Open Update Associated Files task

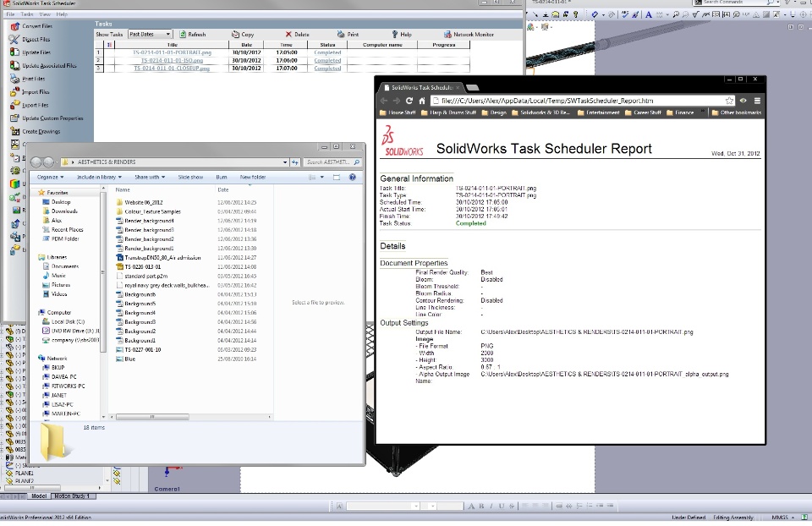(43, 66)
